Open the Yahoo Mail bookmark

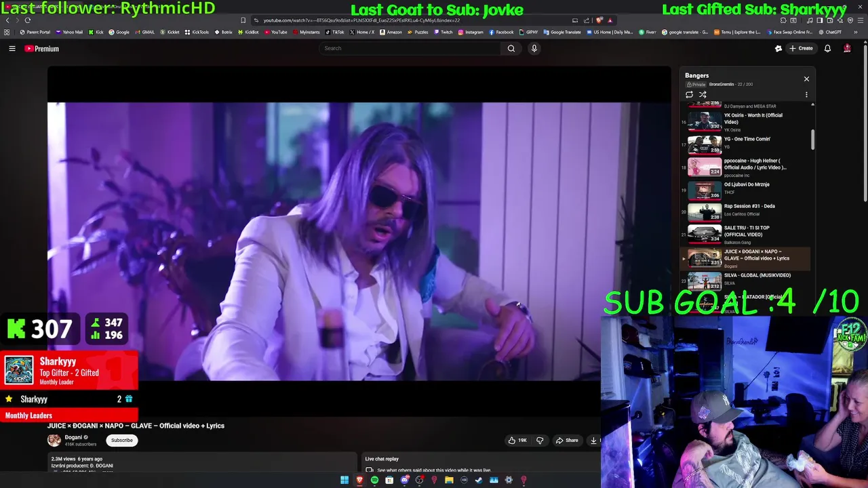[70, 32]
